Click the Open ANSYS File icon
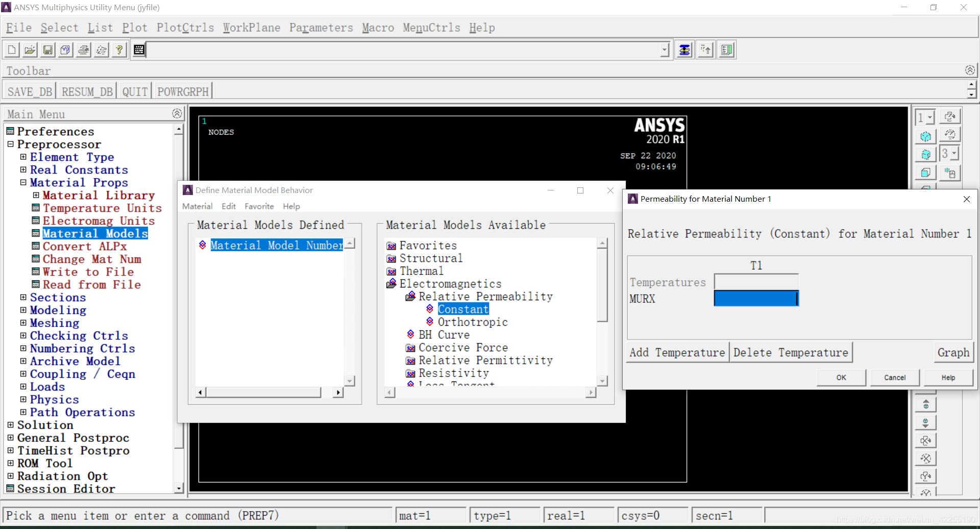Screen dimensions: 980x529 click(30, 50)
